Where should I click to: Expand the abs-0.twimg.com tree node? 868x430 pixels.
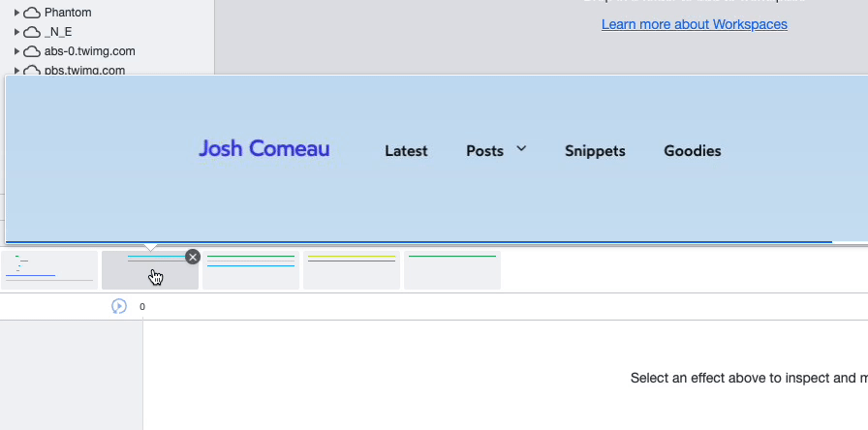[16, 51]
